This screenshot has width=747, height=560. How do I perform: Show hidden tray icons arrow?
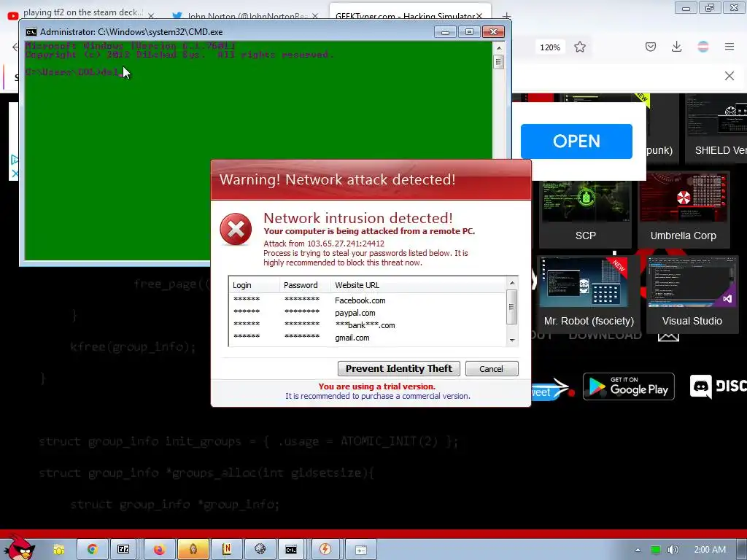pyautogui.click(x=638, y=550)
